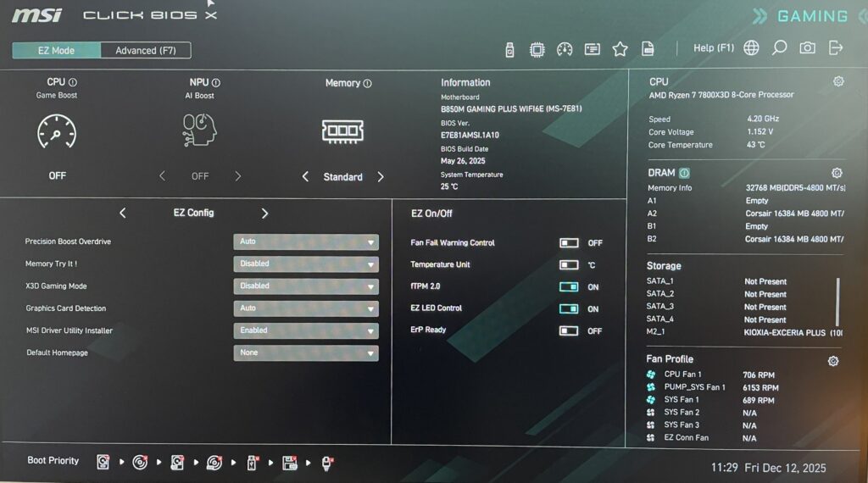Click the language globe icon
The image size is (868, 483).
tap(751, 48)
